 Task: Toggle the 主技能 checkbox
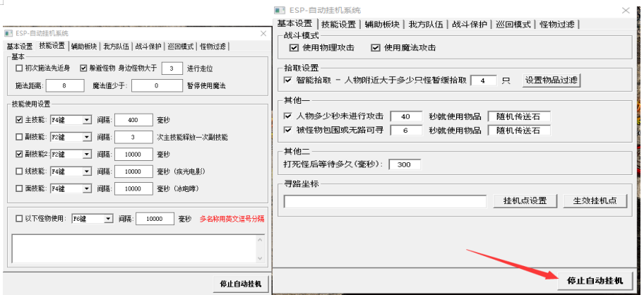(x=19, y=120)
